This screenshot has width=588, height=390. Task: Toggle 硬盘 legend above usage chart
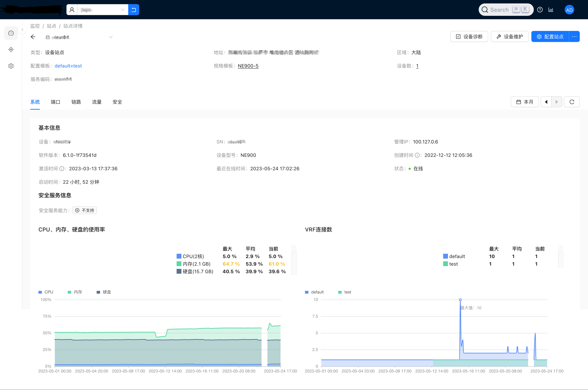[104, 292]
